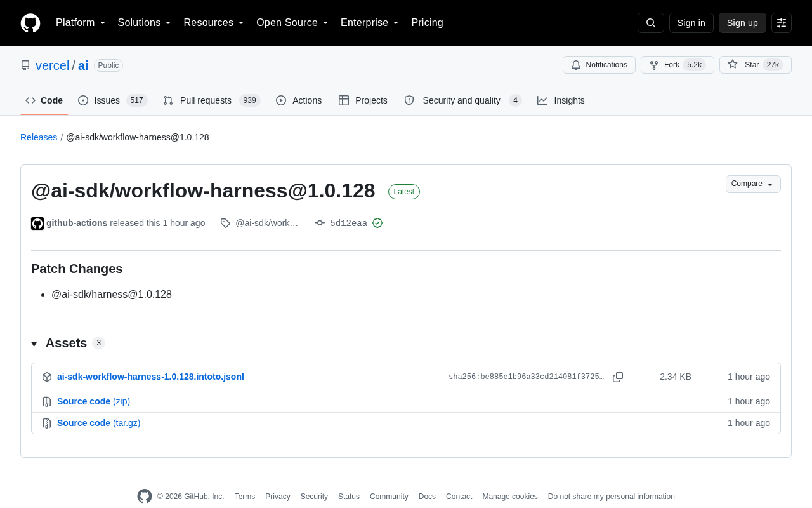Copy the sha256 digest to clipboard
This screenshot has width=812, height=508.
[x=618, y=377]
